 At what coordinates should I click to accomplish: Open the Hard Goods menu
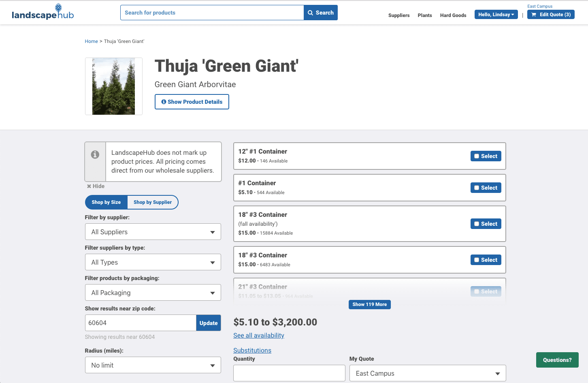click(453, 15)
